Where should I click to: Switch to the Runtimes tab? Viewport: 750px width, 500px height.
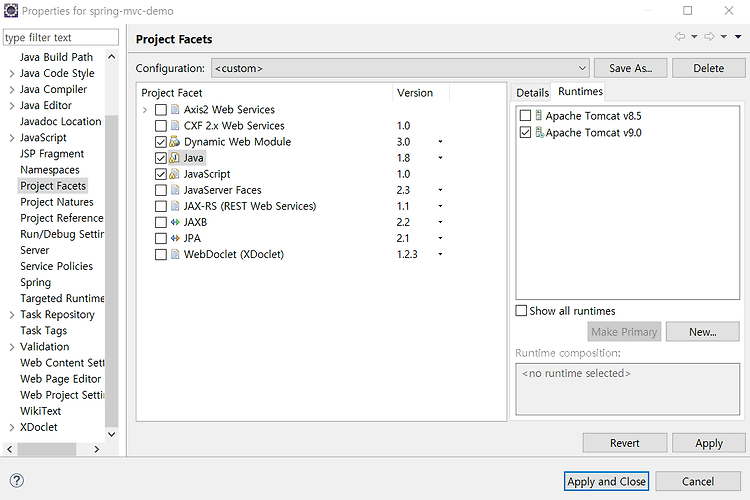pyautogui.click(x=580, y=91)
